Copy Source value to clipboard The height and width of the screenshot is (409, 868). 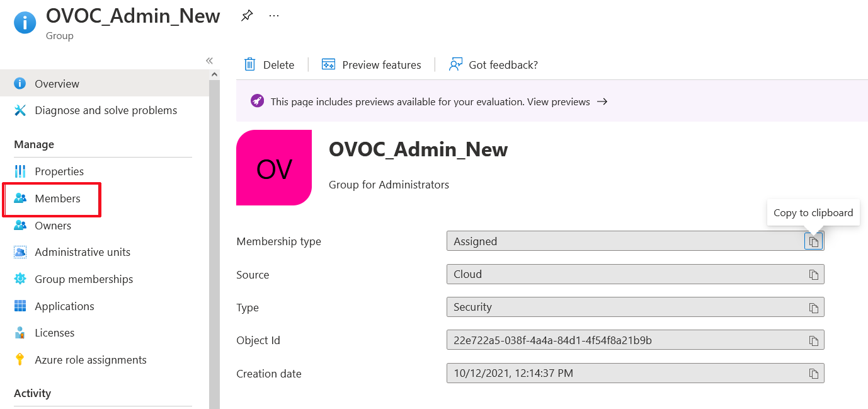tap(814, 275)
